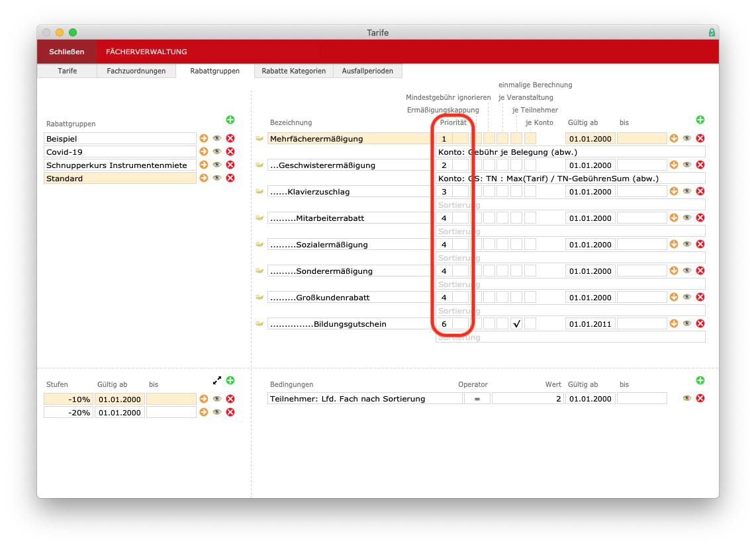The width and height of the screenshot is (756, 547).
Task: Check je Konto box for Geschwisterermäßigung
Action: pyautogui.click(x=530, y=165)
